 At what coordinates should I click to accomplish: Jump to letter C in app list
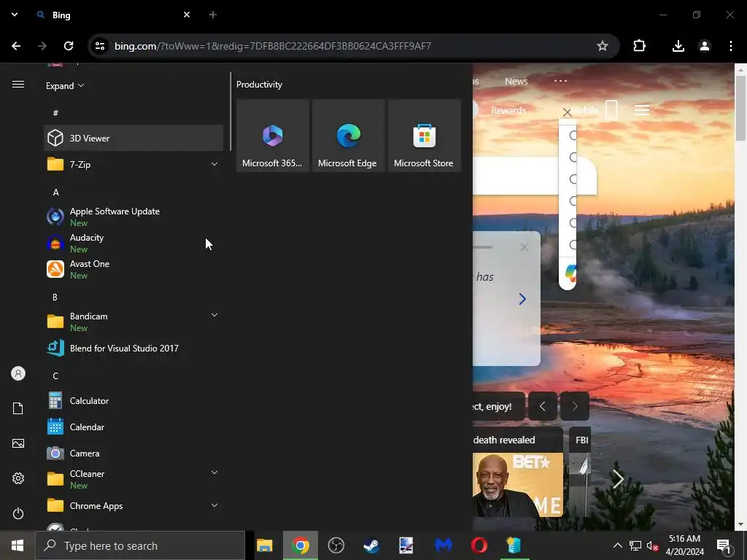pyautogui.click(x=55, y=376)
